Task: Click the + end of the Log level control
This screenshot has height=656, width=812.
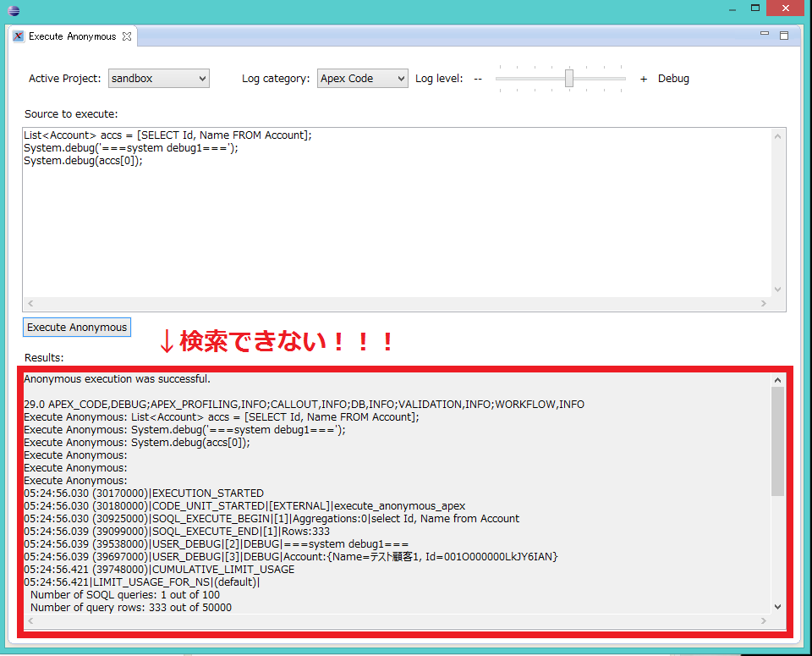Action: pos(643,78)
